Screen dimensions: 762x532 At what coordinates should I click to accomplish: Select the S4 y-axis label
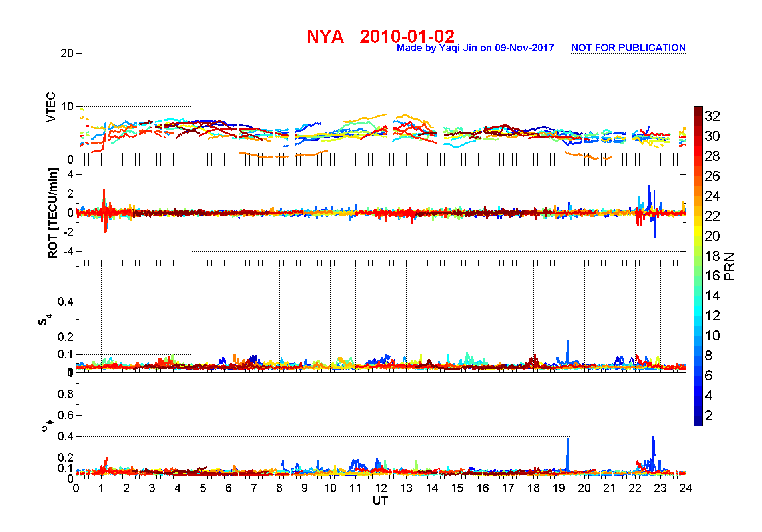(x=44, y=320)
